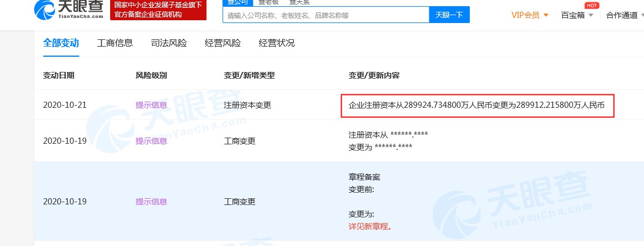Select the 查老板 search tab
644x246 pixels.
[x=268, y=2]
